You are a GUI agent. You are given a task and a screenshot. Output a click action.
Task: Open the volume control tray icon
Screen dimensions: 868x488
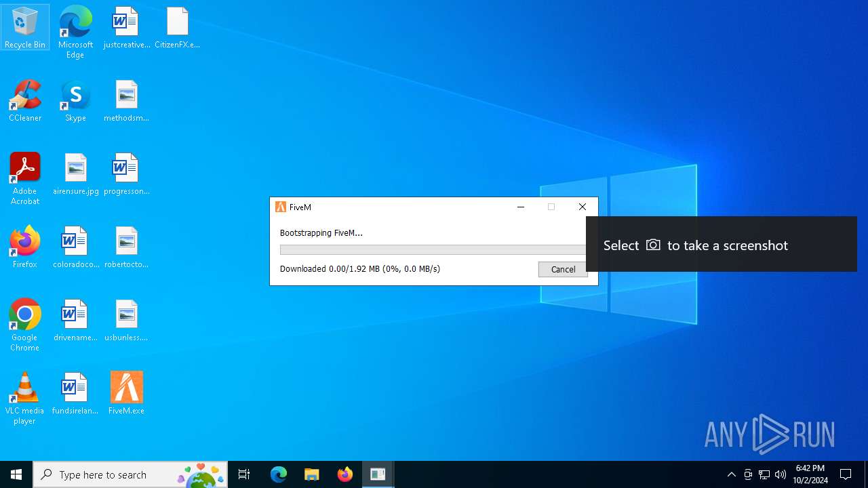click(x=781, y=474)
